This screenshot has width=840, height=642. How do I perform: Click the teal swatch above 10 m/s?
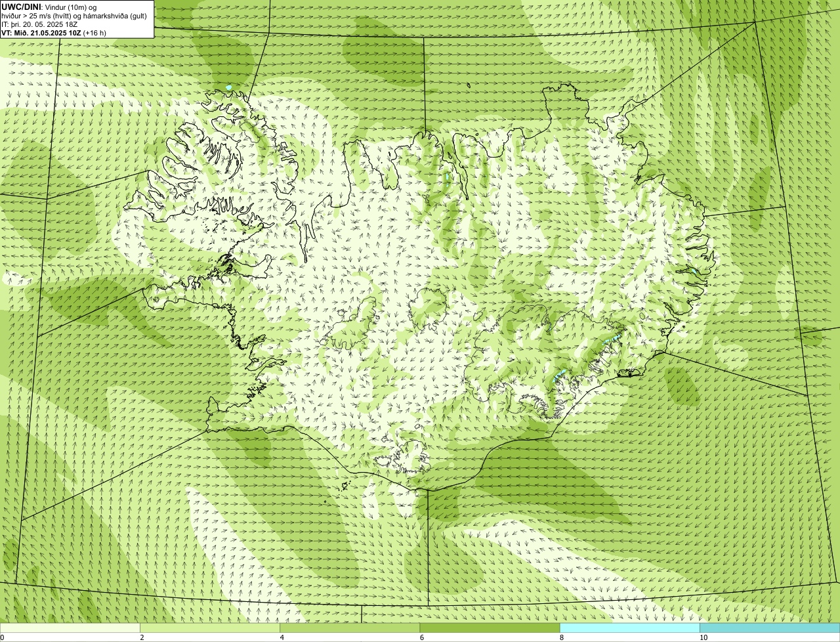(x=770, y=628)
